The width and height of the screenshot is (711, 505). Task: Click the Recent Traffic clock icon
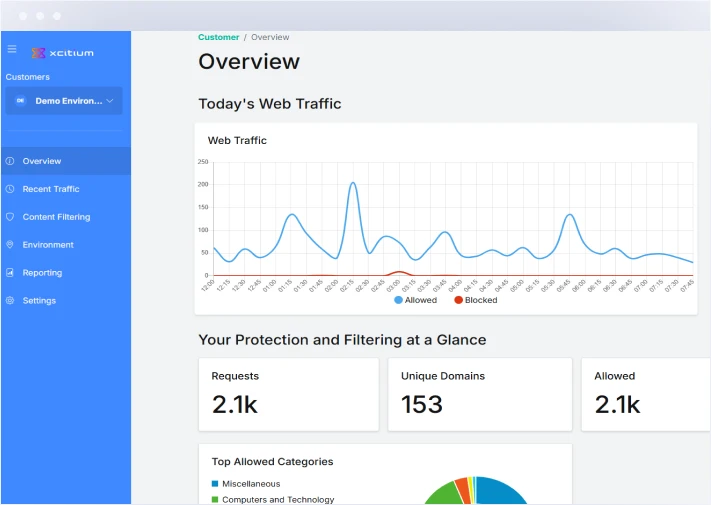tap(10, 189)
